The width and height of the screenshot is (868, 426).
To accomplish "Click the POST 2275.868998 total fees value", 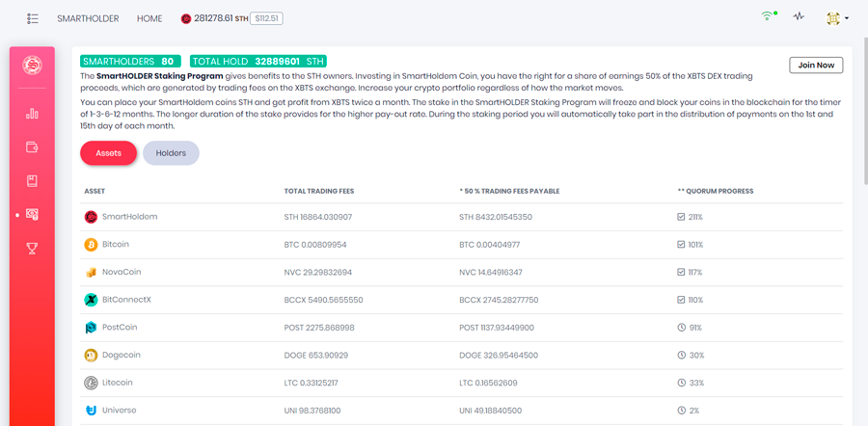I will [319, 328].
